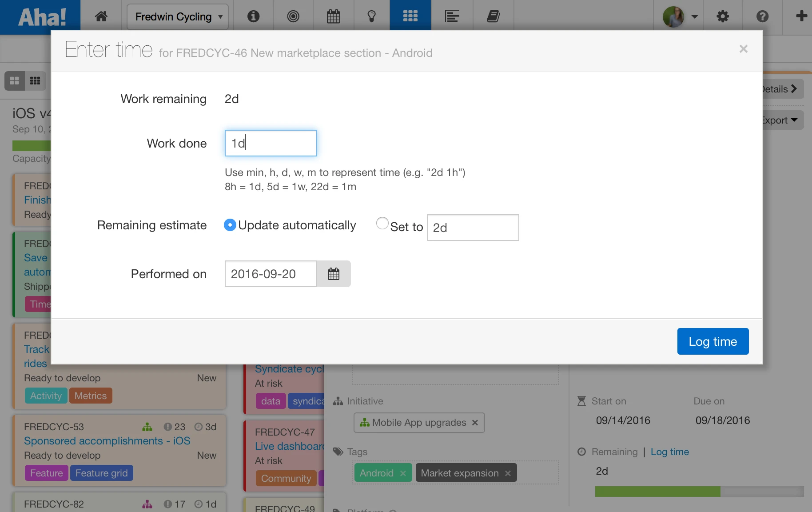Screen dimensions: 812x512
Task: Open the Track rides feature link
Action: pos(36,356)
